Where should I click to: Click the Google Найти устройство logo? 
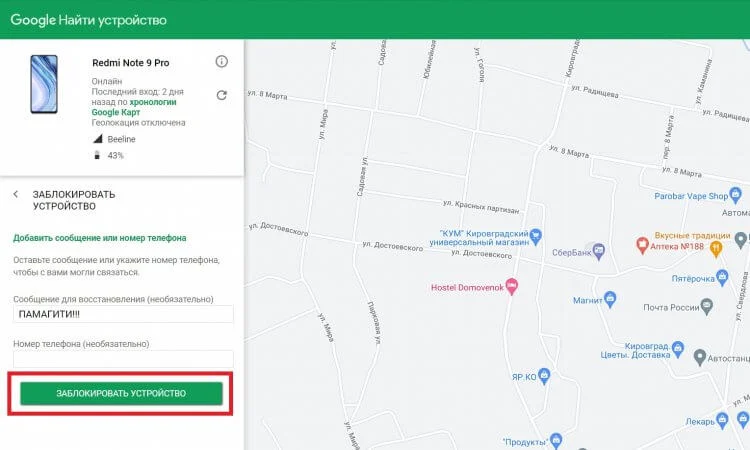click(89, 20)
